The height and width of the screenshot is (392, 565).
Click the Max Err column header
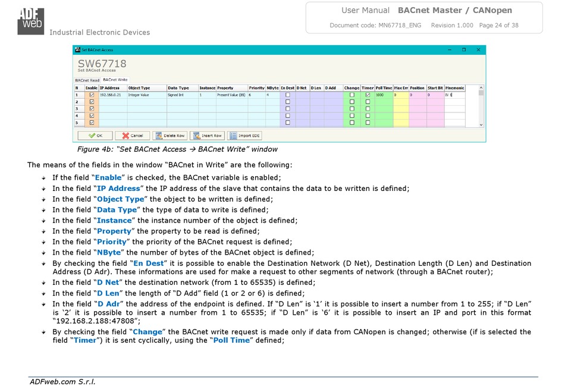click(x=401, y=88)
